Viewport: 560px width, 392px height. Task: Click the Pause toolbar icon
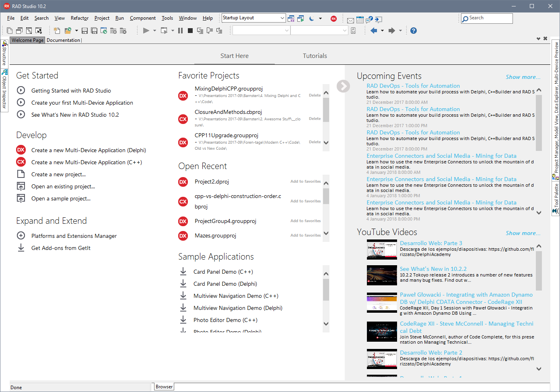[x=180, y=31]
